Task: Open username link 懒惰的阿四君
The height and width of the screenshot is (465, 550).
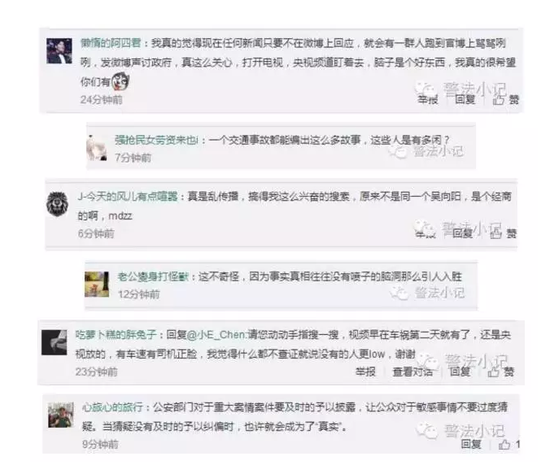Action: (x=111, y=43)
